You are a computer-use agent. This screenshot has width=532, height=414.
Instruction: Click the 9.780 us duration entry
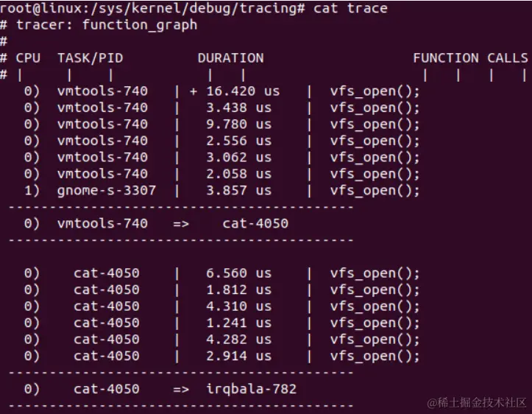pos(238,124)
